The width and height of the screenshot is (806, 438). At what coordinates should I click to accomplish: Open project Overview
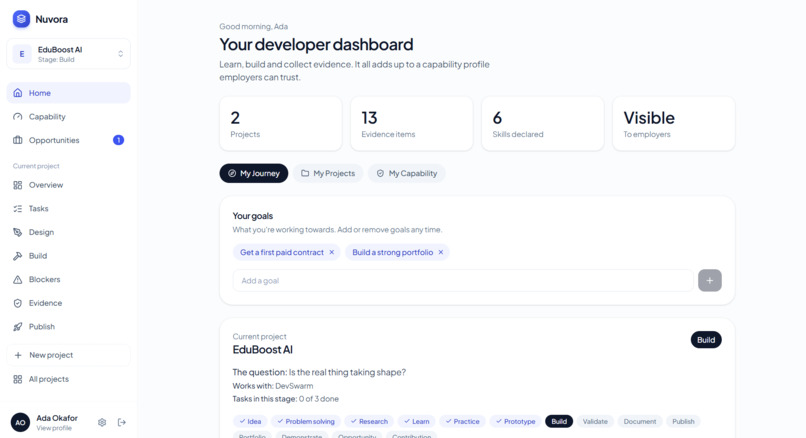(x=68, y=185)
